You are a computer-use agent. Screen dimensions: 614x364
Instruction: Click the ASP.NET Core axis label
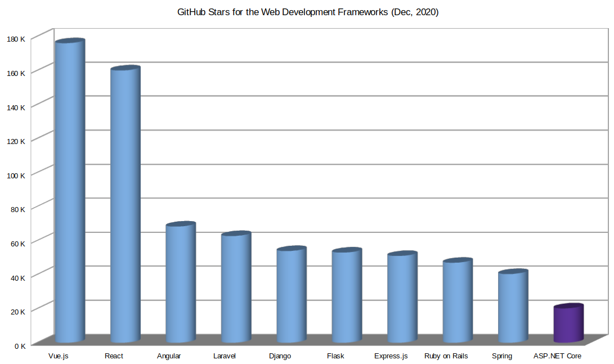[557, 356]
